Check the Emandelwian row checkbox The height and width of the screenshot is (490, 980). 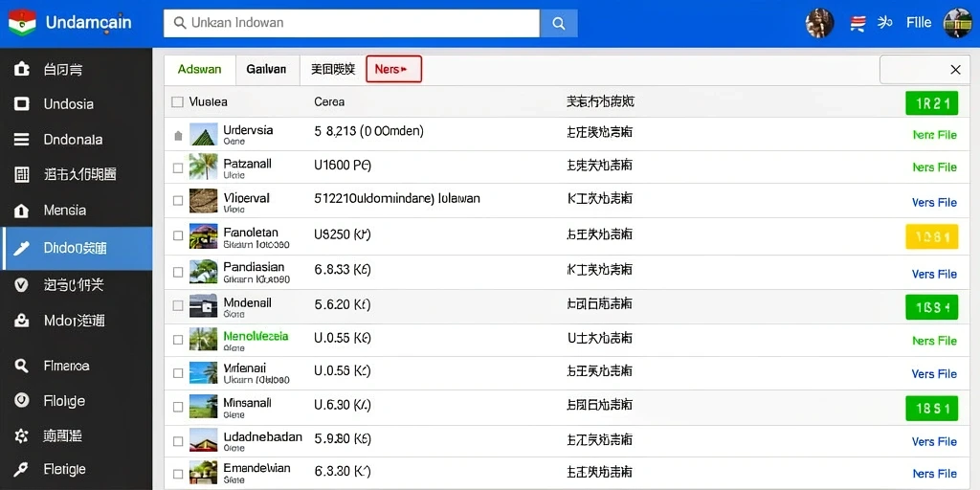coord(178,474)
